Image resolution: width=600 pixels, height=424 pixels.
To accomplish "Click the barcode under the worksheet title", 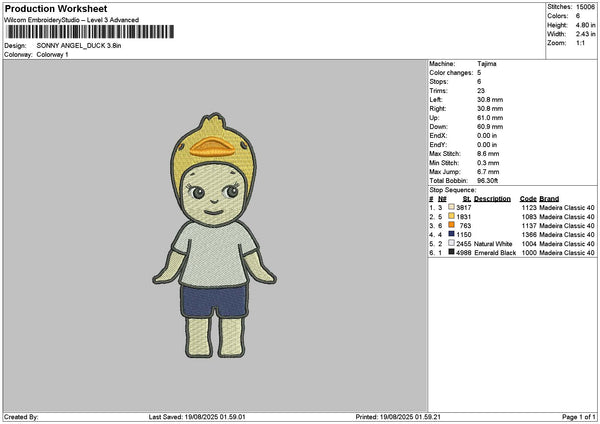I will click(90, 32).
